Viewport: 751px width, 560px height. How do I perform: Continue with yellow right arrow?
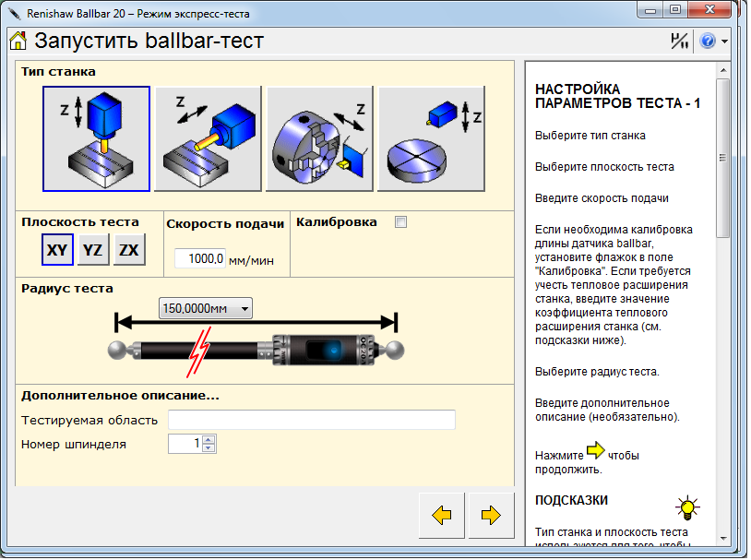pyautogui.click(x=491, y=516)
